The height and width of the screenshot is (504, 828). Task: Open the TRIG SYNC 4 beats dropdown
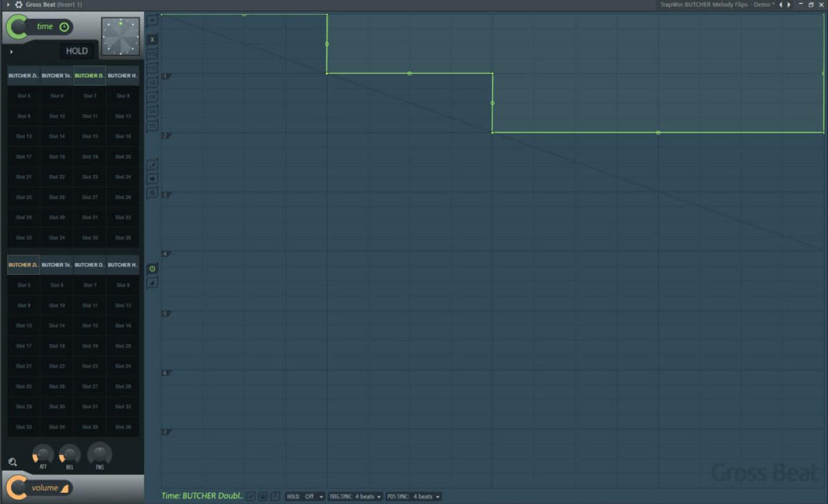pyautogui.click(x=355, y=496)
